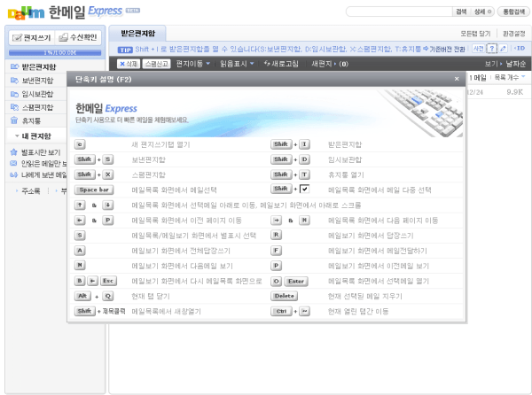Toggle the 상세 search option
532x395 pixels.
(x=482, y=12)
